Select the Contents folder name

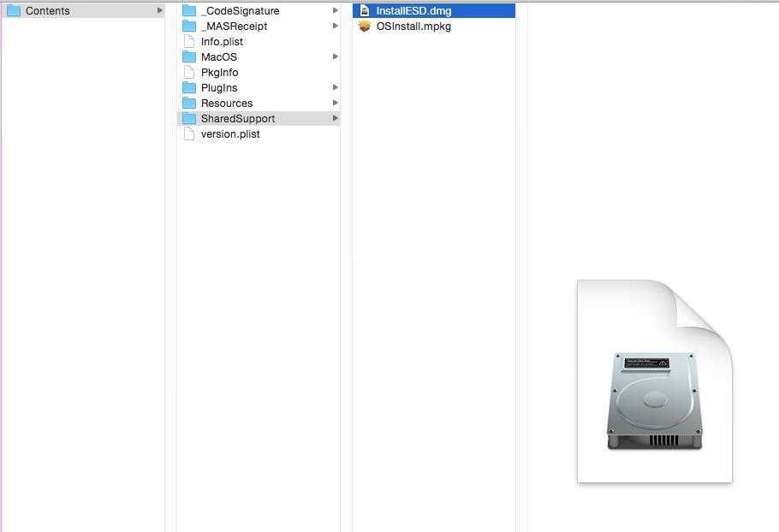[48, 10]
